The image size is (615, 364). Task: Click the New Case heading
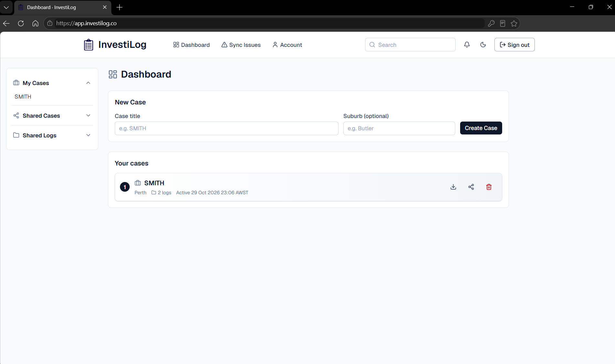point(130,102)
